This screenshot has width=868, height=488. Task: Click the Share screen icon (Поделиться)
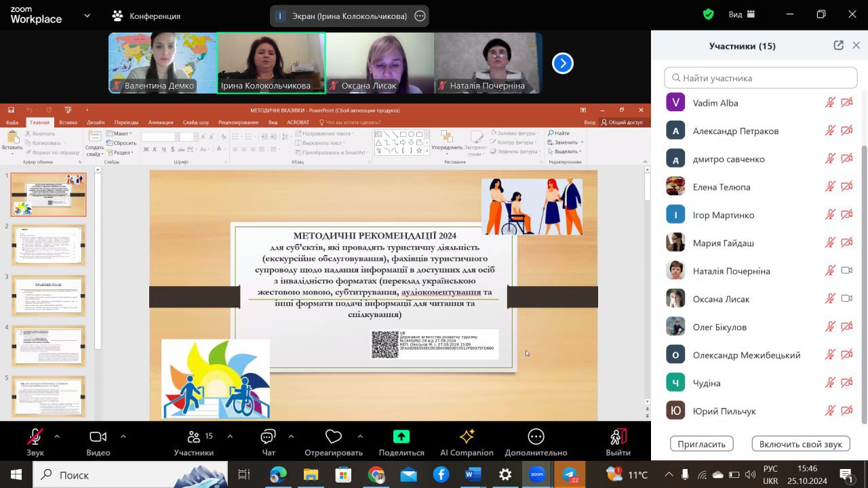[401, 437]
